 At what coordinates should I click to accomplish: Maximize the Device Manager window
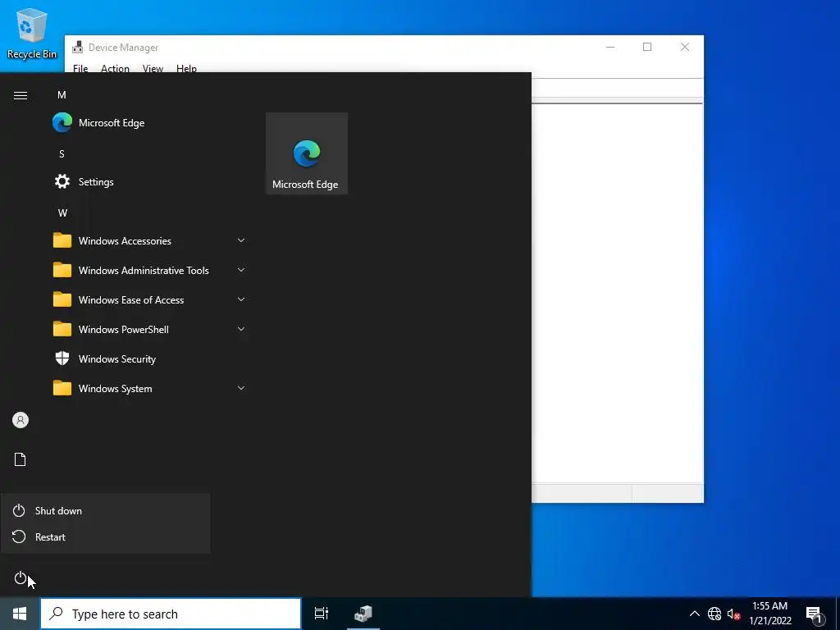pyautogui.click(x=647, y=47)
